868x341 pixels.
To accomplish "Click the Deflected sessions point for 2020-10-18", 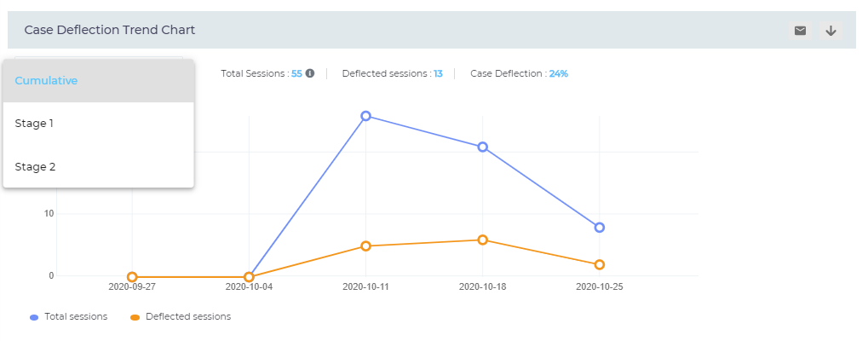I will 483,240.
